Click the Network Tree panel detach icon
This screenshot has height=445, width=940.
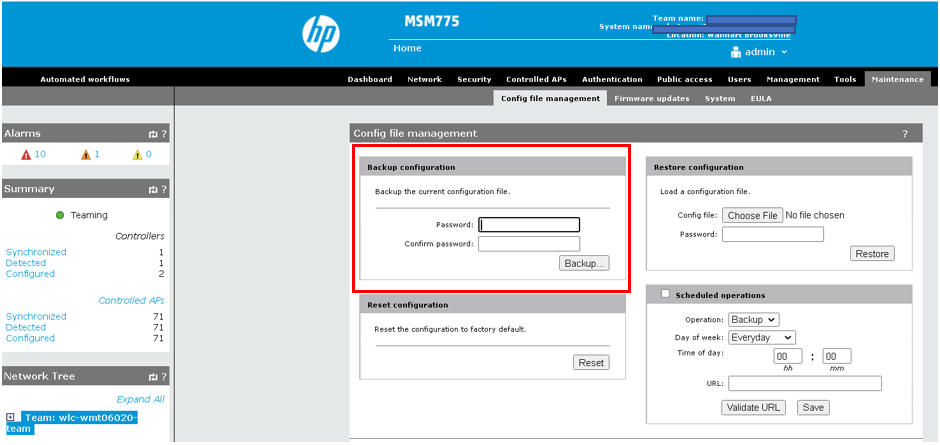[152, 377]
